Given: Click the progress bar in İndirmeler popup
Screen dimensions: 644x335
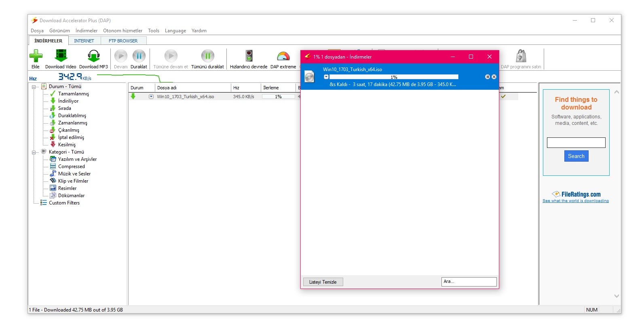Looking at the screenshot, I should point(394,77).
